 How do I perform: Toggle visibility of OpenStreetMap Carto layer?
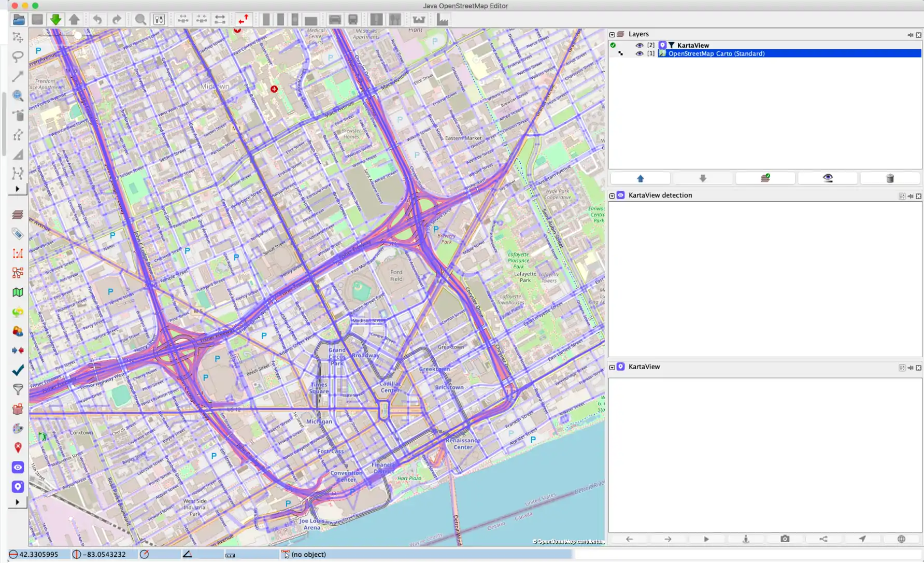(x=639, y=53)
